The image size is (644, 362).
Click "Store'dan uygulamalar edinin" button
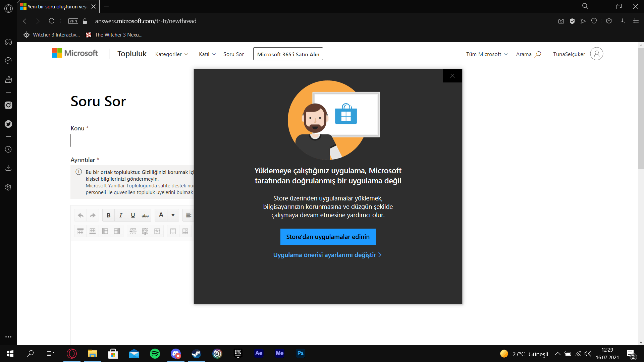(x=328, y=237)
